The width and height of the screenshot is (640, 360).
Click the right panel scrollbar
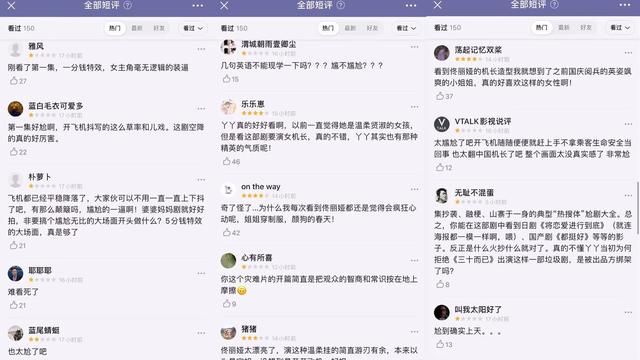pos(638,208)
